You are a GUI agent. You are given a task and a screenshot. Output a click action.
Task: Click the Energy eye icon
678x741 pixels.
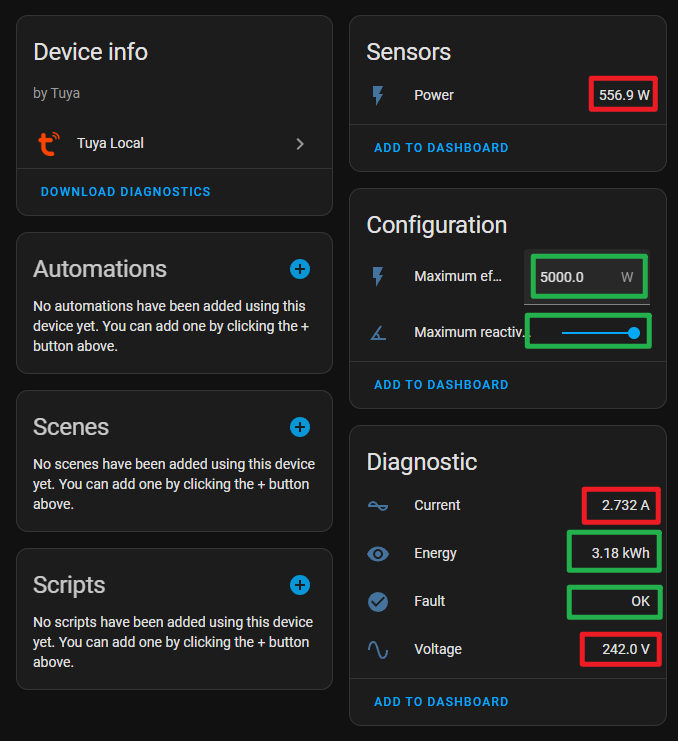(378, 554)
